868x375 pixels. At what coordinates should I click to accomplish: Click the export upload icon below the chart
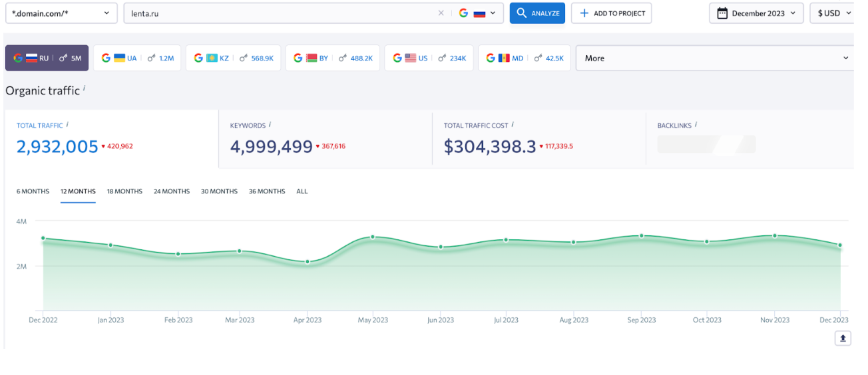point(843,338)
